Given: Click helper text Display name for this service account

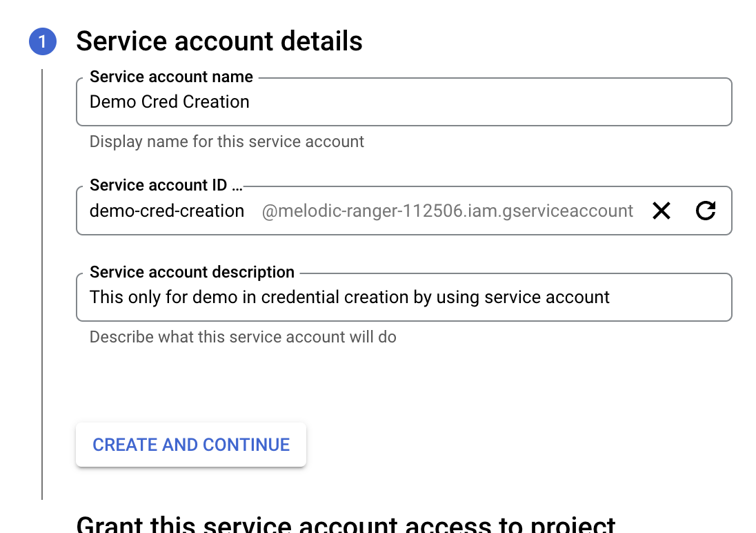Looking at the screenshot, I should 227,142.
